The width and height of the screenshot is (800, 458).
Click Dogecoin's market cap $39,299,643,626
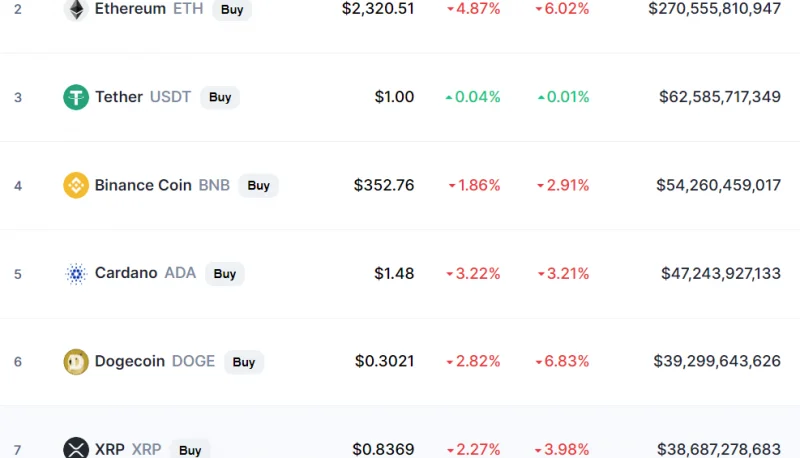click(717, 361)
